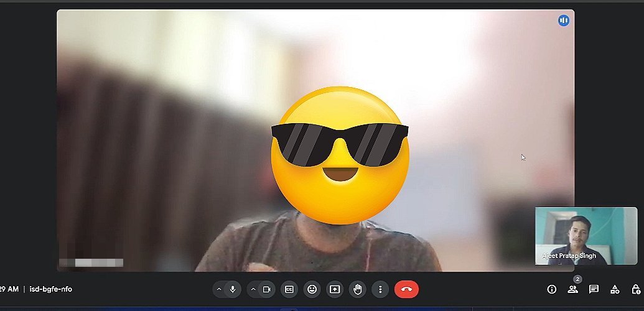Viewport: 644px width, 311px height.
Task: Turn off the camera
Action: [266, 290]
